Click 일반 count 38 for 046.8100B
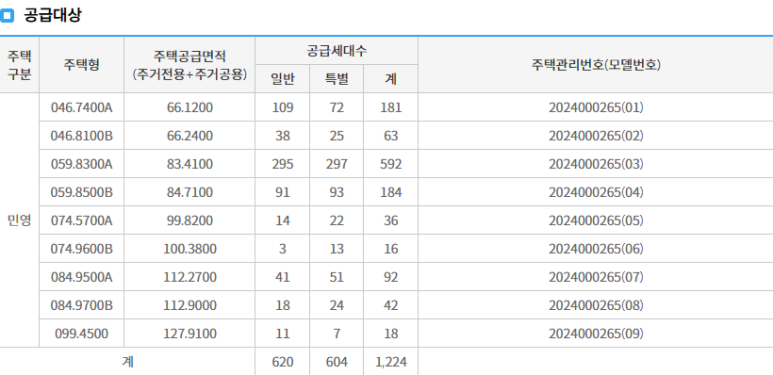The image size is (773, 375). point(282,136)
